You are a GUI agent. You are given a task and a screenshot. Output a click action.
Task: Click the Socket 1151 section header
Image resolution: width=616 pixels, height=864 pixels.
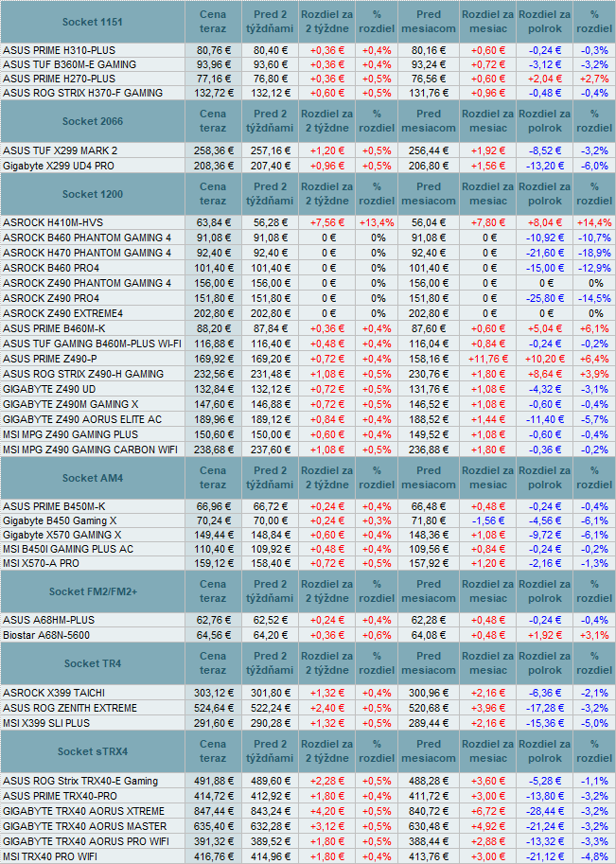[x=92, y=22]
